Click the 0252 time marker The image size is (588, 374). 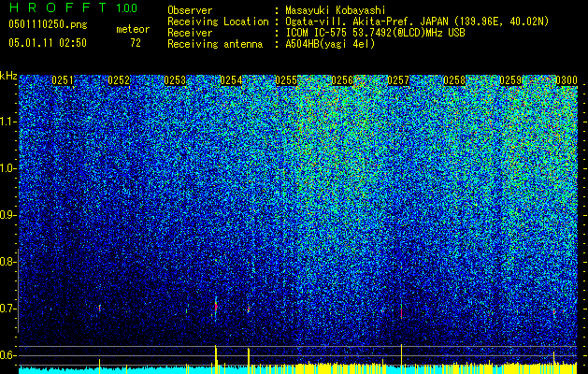[119, 80]
